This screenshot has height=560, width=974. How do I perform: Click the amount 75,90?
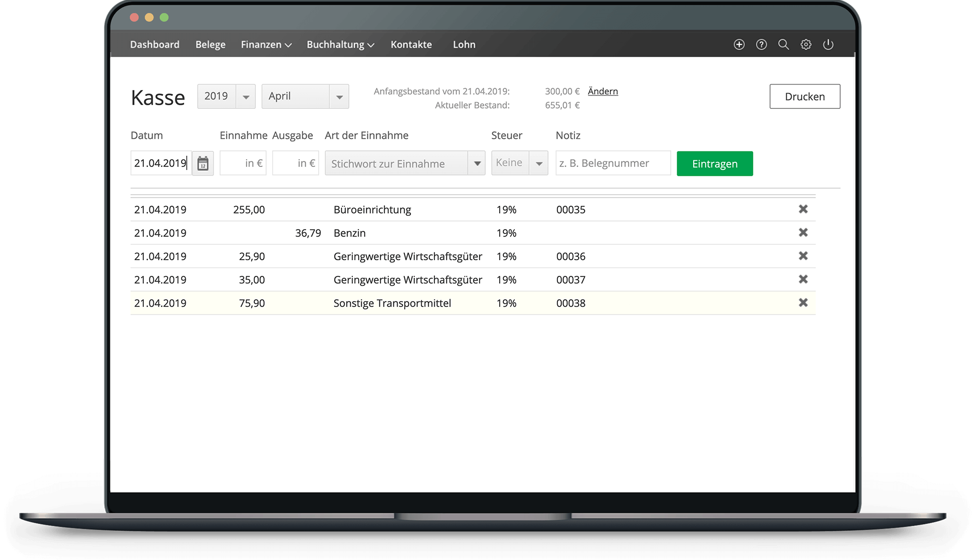coord(252,303)
